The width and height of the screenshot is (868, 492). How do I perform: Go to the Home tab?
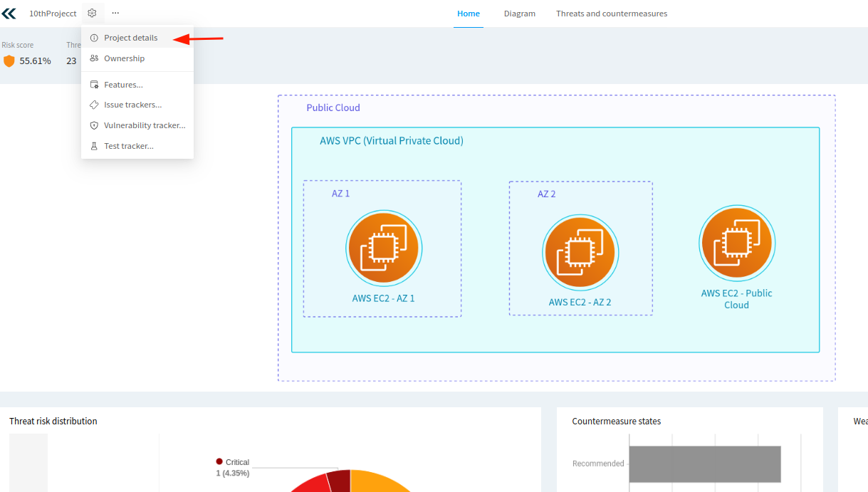[469, 14]
